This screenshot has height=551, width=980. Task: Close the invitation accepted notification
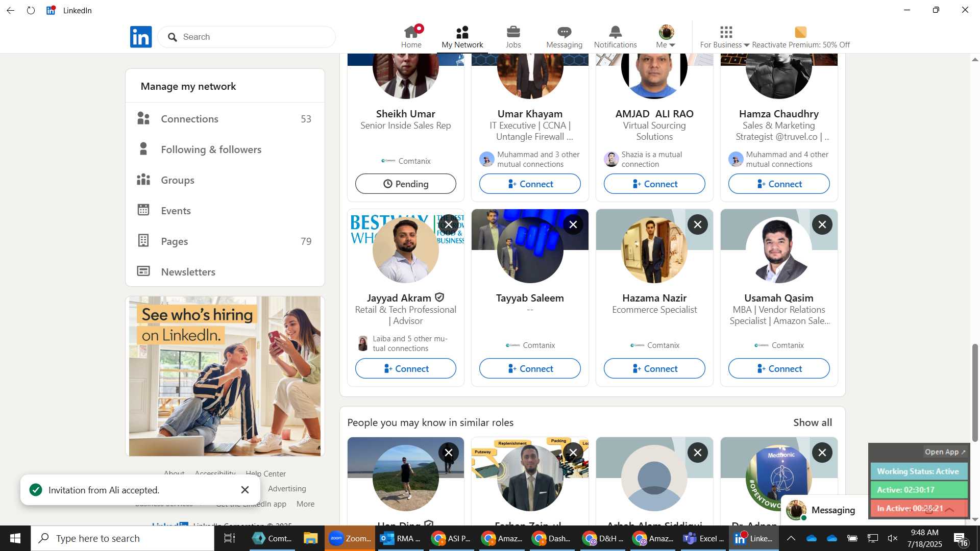pyautogui.click(x=245, y=490)
